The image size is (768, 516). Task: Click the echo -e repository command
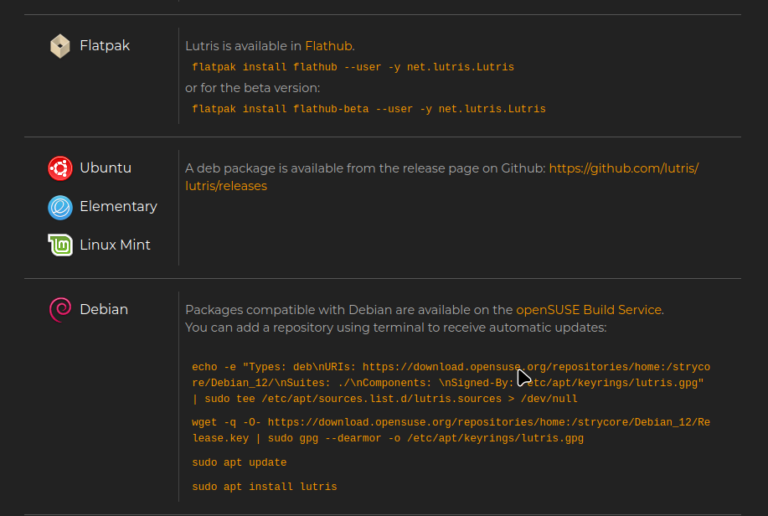[450, 382]
